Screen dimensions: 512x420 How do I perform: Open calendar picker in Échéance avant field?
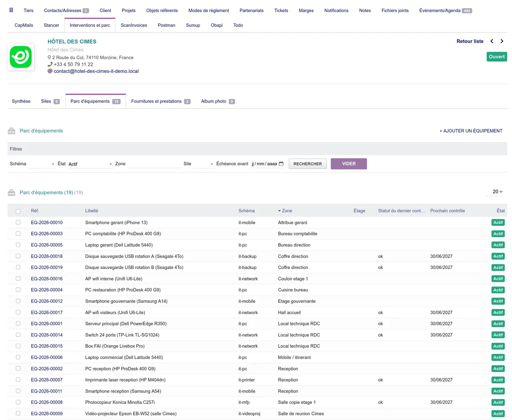pyautogui.click(x=281, y=164)
